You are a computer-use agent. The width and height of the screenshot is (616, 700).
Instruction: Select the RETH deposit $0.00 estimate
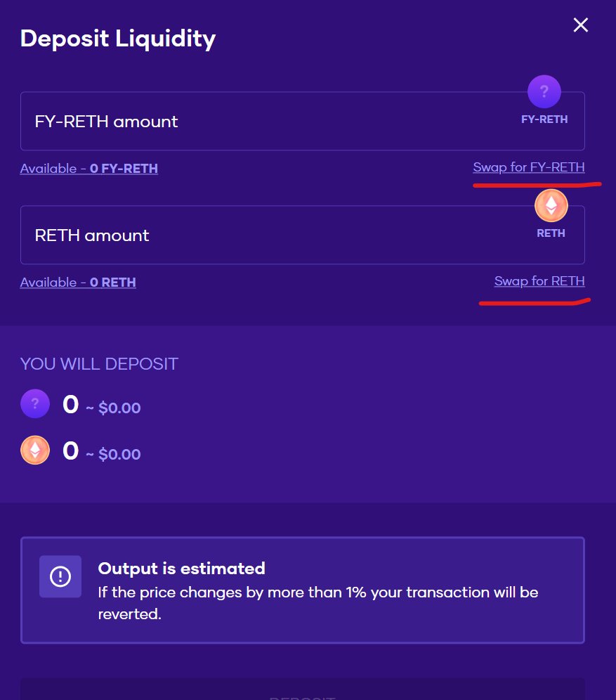(119, 454)
